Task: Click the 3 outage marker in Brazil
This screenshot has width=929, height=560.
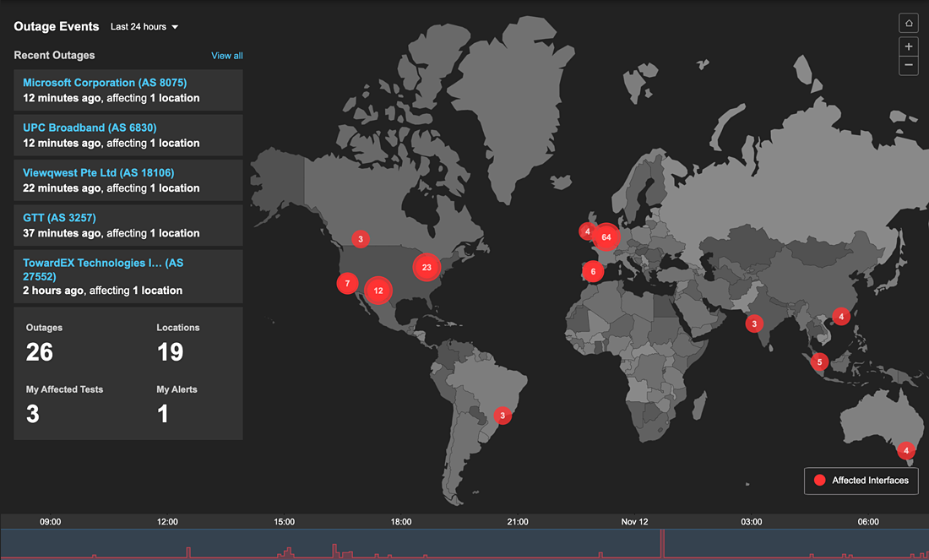Action: (x=503, y=416)
